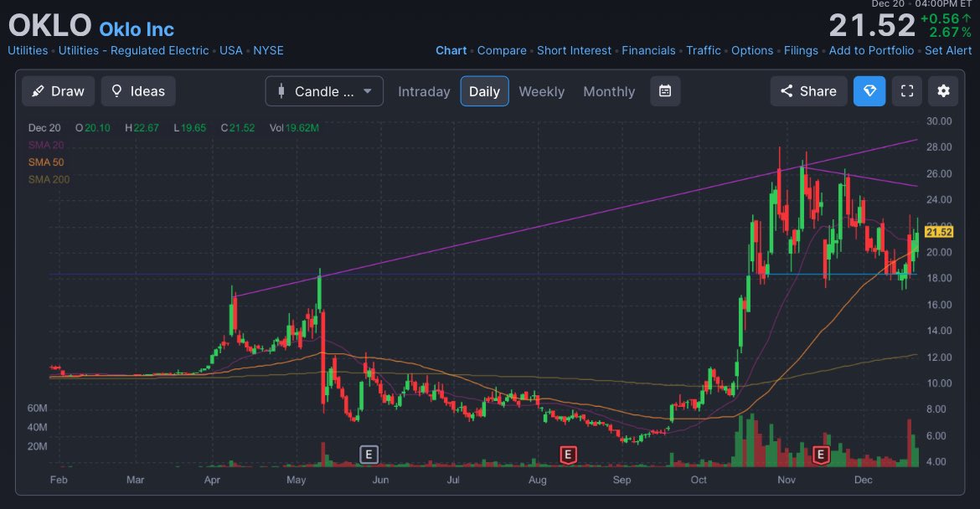Open chart settings gear
This screenshot has width=980, height=509.
pos(943,91)
